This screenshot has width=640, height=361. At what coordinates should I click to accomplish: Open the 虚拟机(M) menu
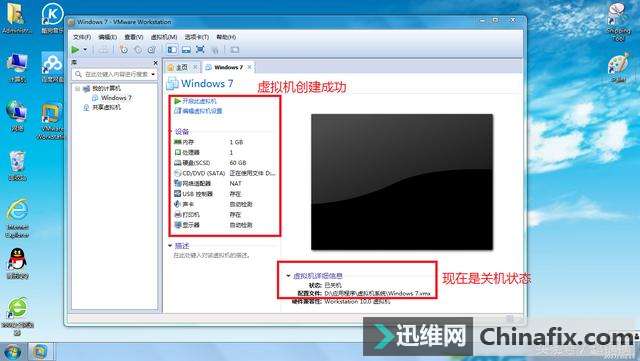tap(164, 37)
